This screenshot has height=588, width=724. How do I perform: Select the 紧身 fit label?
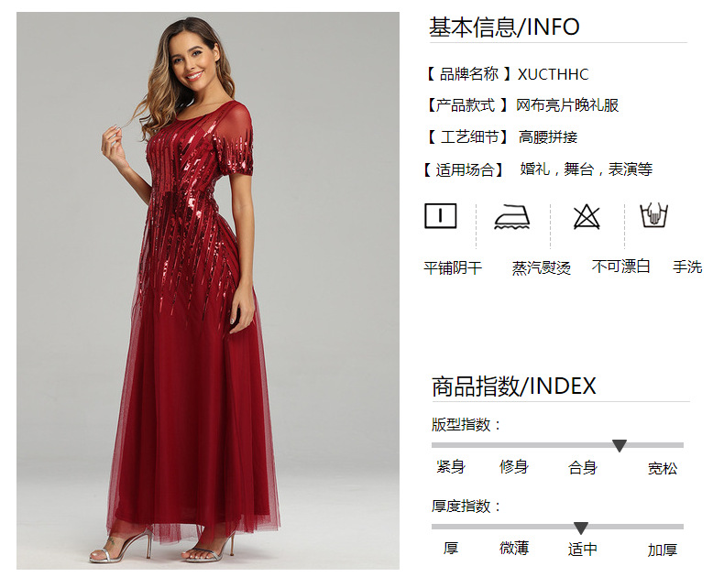click(x=451, y=466)
